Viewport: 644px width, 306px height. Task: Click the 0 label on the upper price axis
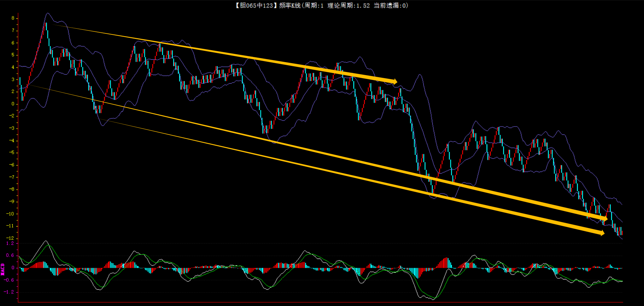pyautogui.click(x=13, y=104)
